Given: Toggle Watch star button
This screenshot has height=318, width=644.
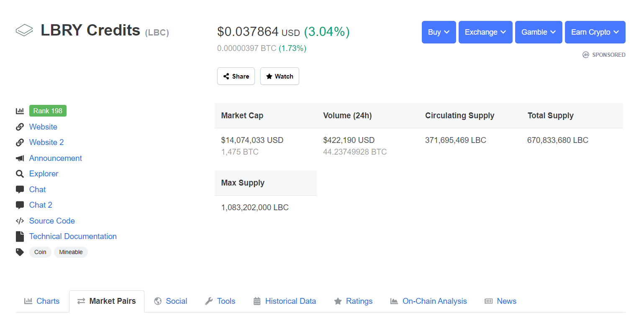Looking at the screenshot, I should 280,76.
